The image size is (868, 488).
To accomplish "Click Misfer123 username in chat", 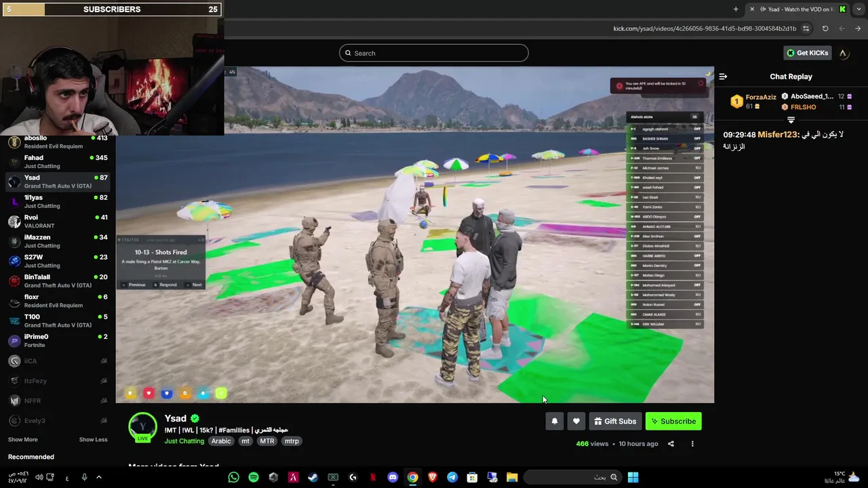I will click(x=777, y=135).
